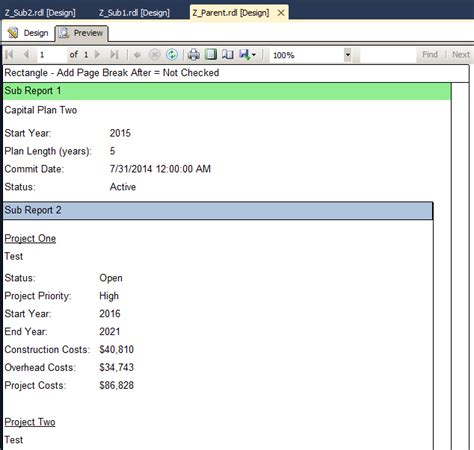Close the Z_Parent.rdl document tab

pos(281,13)
